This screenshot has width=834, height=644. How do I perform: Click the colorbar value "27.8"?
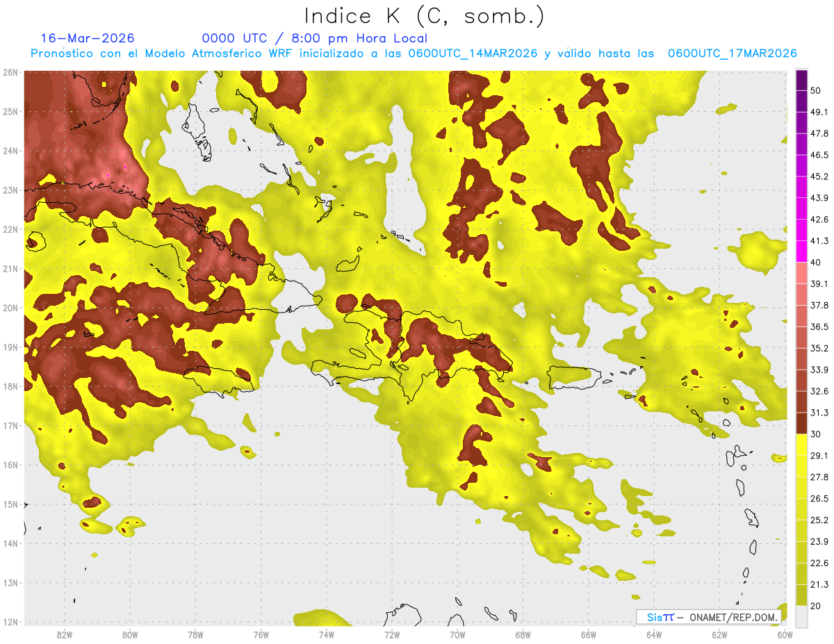tap(819, 477)
